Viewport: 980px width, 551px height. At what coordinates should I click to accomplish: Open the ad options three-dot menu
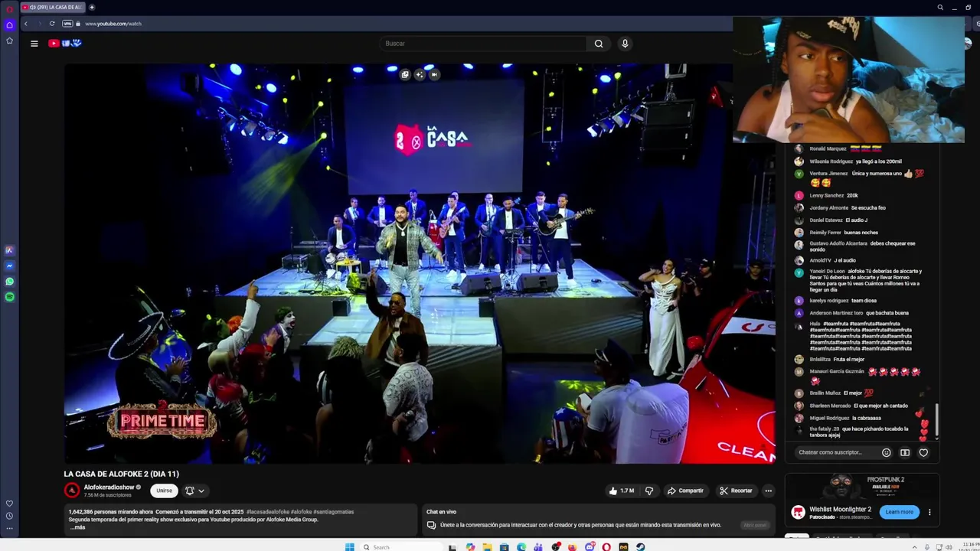pos(929,512)
